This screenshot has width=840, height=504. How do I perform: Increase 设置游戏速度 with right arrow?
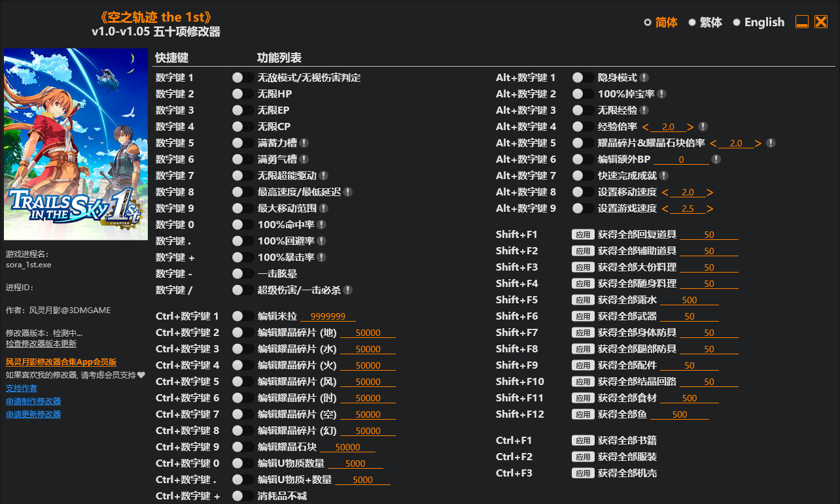click(710, 209)
